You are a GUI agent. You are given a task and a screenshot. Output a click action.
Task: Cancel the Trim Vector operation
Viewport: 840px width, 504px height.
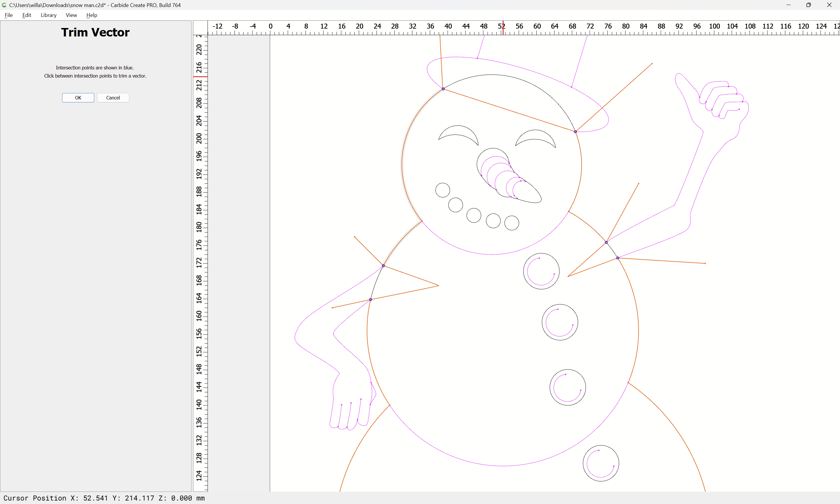[x=113, y=98]
